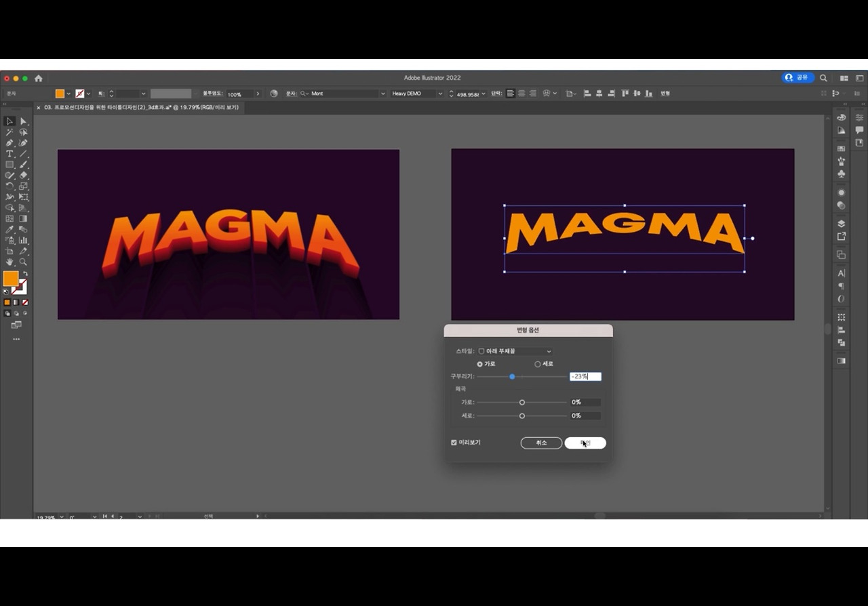Switch paint mode to solid Color
868x606 pixels.
7,302
